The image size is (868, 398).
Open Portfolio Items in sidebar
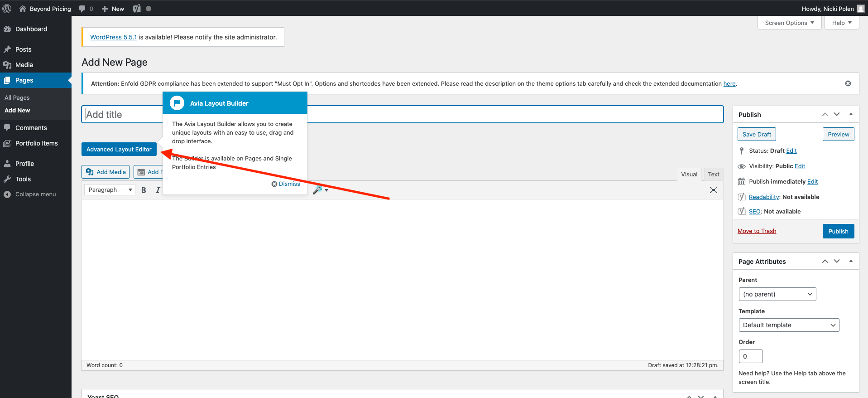(36, 143)
